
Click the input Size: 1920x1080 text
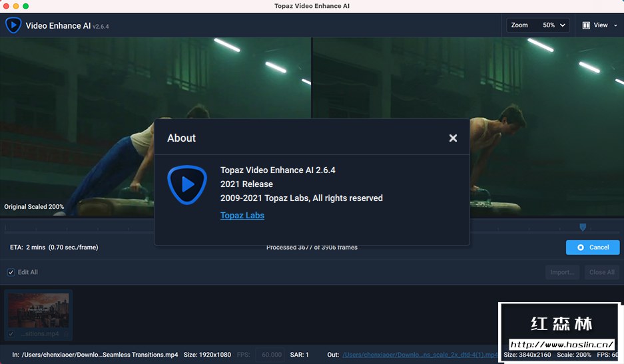coord(207,355)
